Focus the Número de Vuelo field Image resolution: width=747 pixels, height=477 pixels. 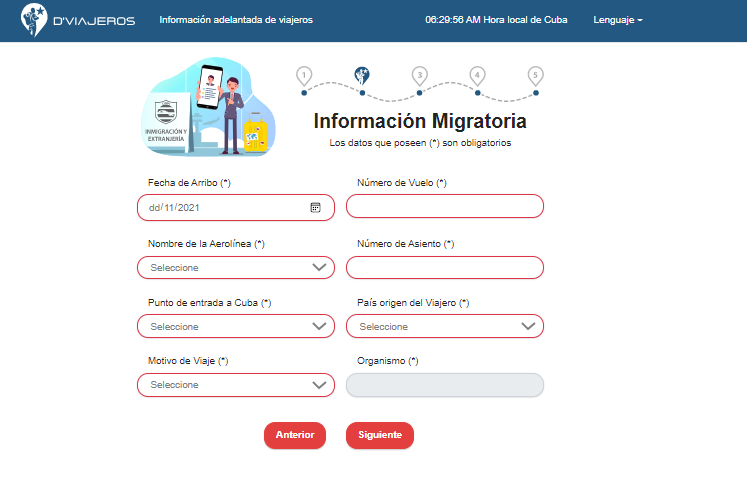445,207
